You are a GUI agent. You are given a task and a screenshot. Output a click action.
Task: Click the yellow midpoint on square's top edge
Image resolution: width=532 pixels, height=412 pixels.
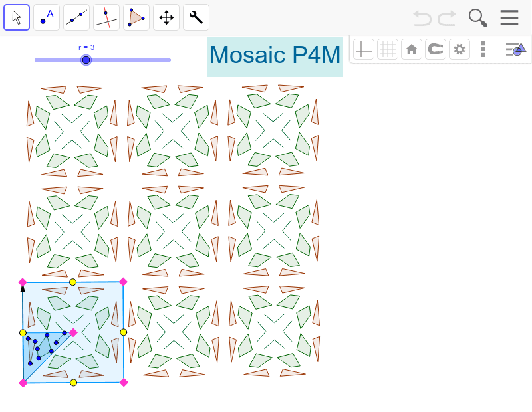[72, 282]
